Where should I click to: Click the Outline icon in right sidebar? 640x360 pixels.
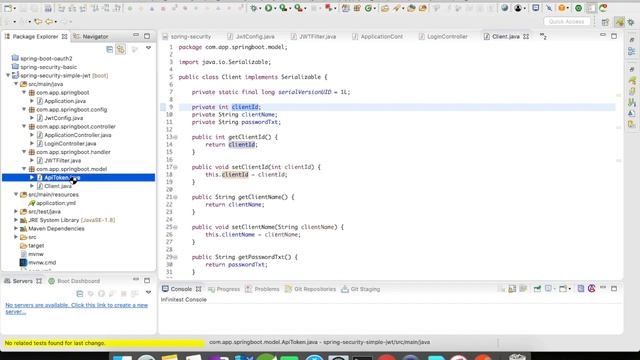tap(631, 51)
